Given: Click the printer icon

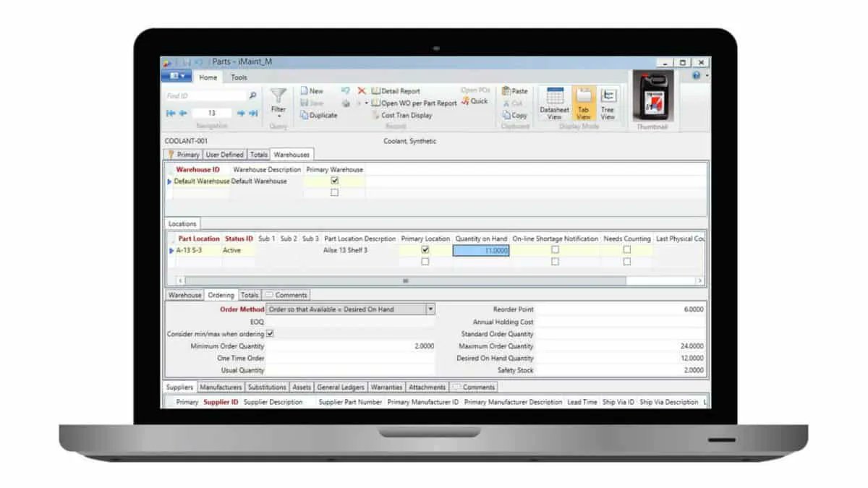Looking at the screenshot, I should [346, 103].
